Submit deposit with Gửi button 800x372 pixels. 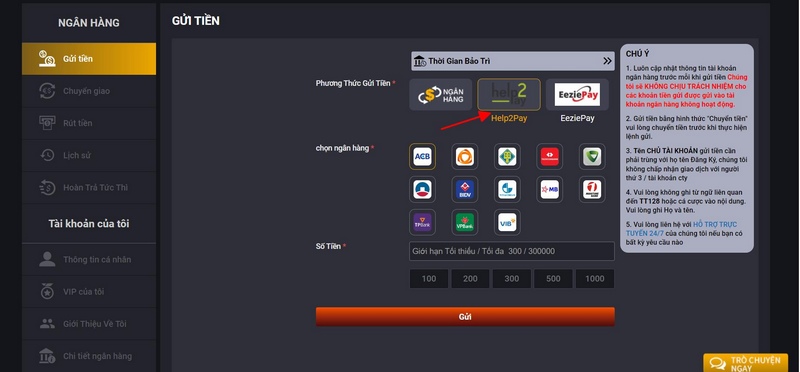(465, 316)
